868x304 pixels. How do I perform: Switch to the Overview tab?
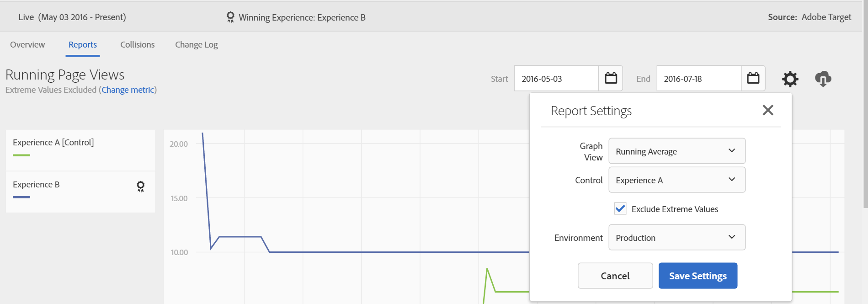coord(27,45)
